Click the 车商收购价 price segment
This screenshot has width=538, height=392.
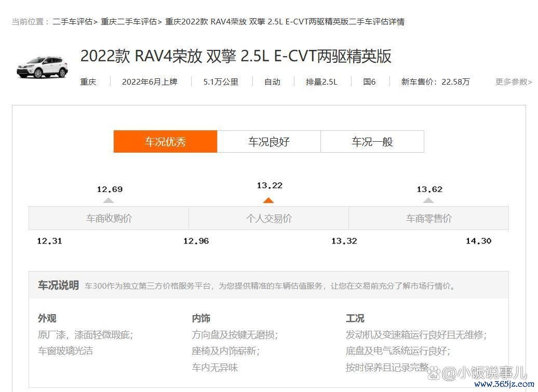[109, 218]
